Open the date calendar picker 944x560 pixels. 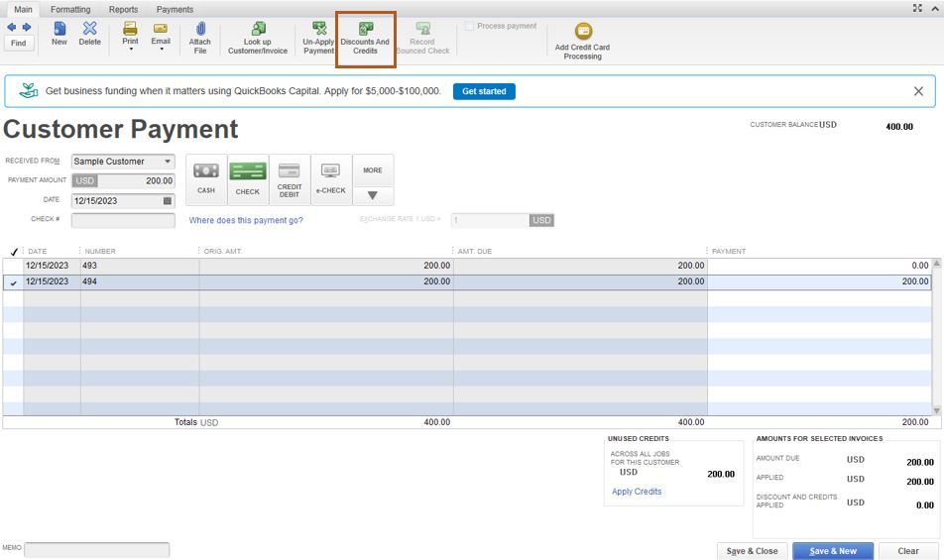point(168,201)
